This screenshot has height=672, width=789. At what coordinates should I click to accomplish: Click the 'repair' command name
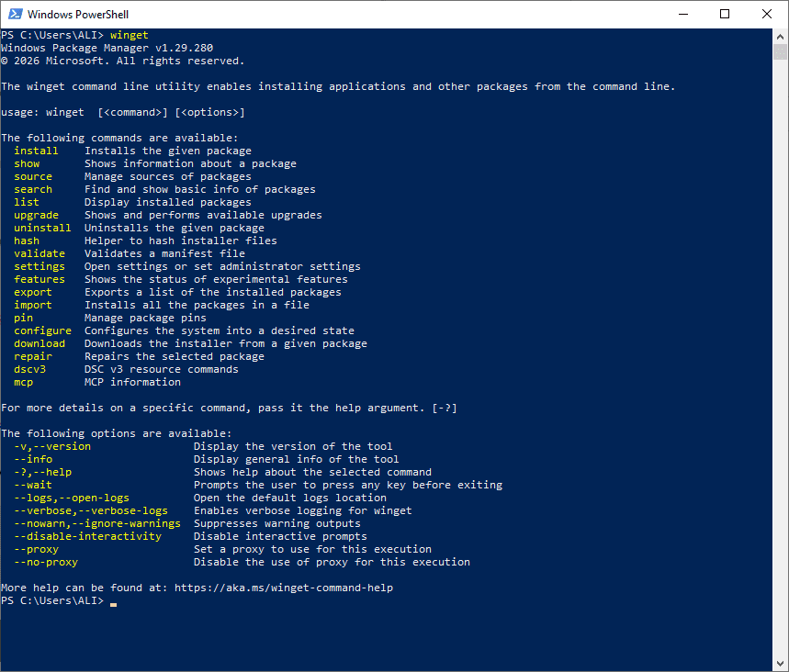point(33,356)
